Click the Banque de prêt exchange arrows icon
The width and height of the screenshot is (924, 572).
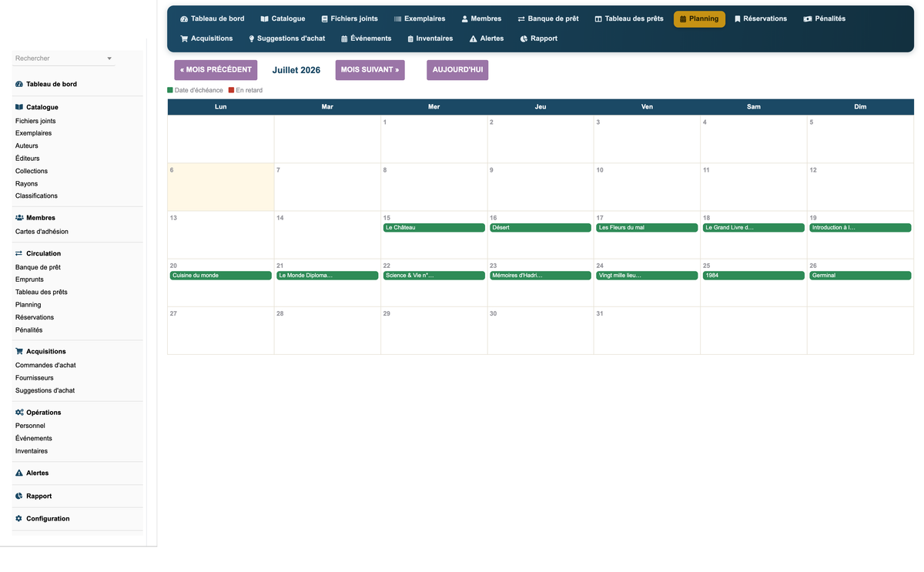click(521, 19)
